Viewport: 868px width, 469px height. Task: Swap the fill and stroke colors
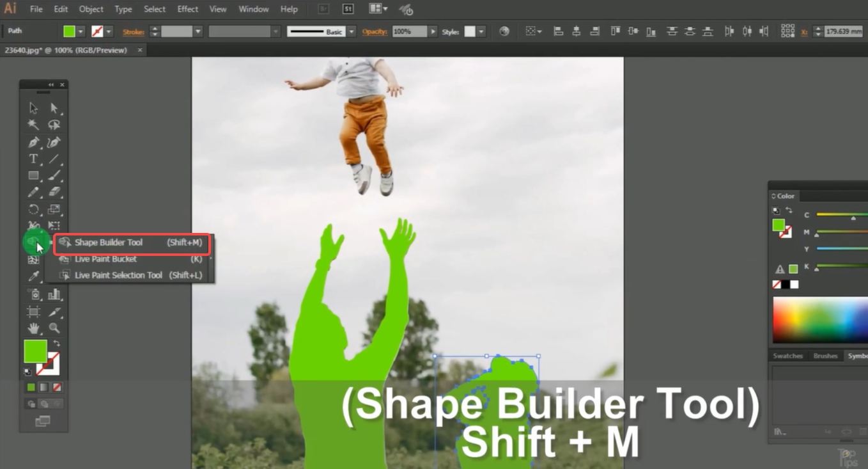coord(56,342)
